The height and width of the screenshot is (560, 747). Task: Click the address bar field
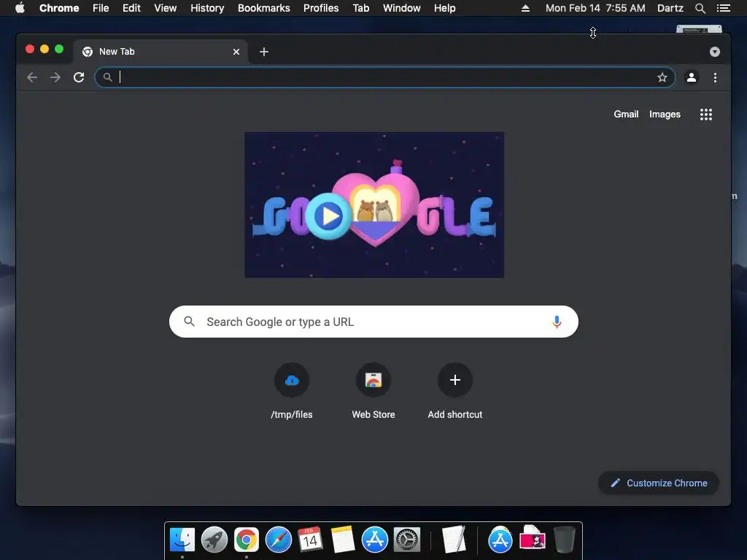point(385,77)
